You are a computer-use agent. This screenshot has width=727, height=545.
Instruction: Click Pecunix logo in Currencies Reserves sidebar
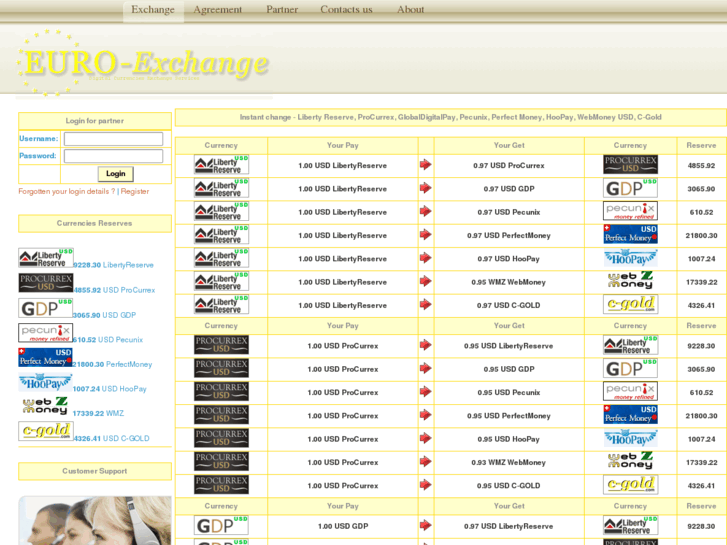pos(45,333)
